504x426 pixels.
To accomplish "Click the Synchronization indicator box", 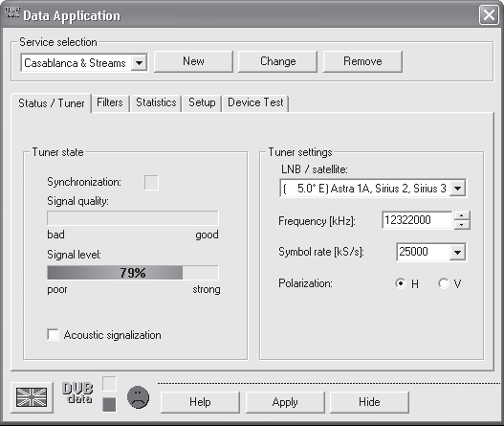I will 151,183.
